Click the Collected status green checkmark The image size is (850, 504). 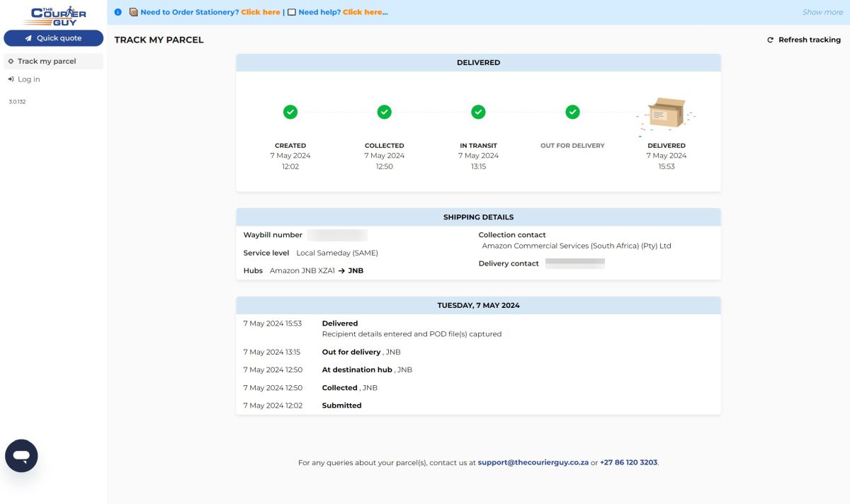point(384,112)
